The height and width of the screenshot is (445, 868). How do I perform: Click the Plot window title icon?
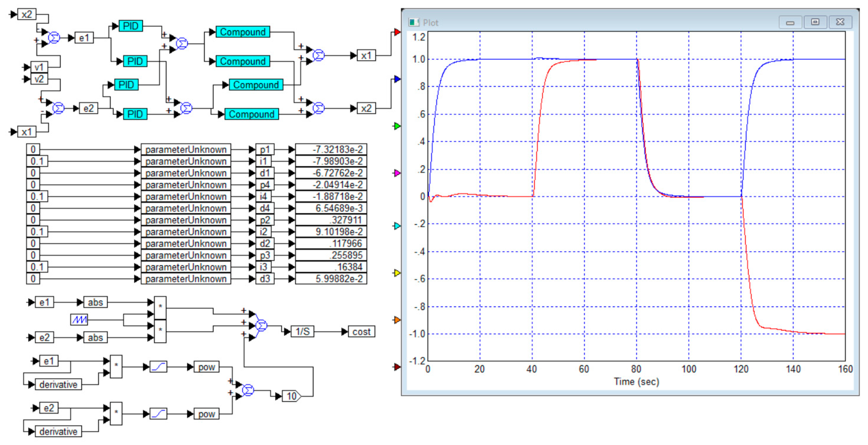(413, 22)
